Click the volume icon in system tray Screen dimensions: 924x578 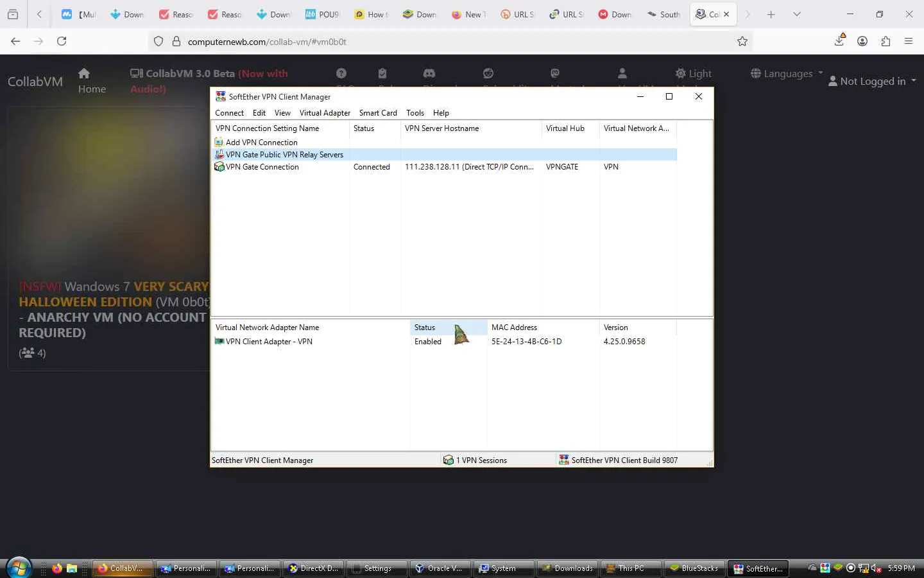(877, 568)
